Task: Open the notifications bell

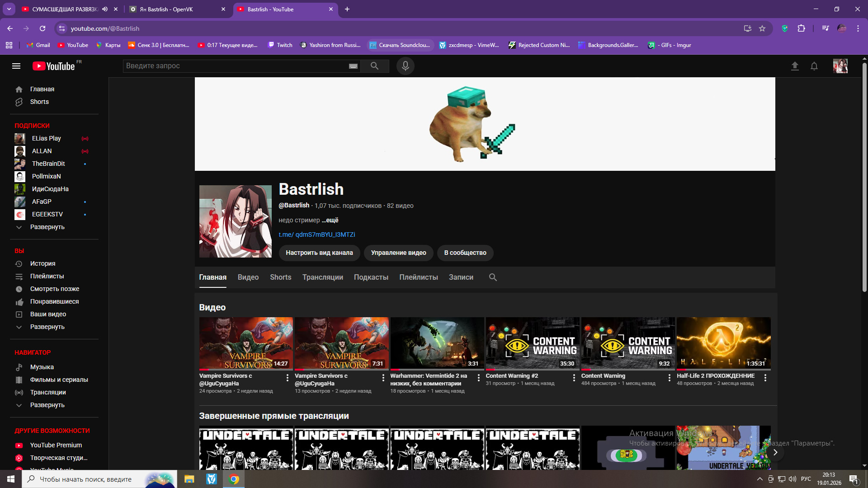Action: [x=814, y=66]
